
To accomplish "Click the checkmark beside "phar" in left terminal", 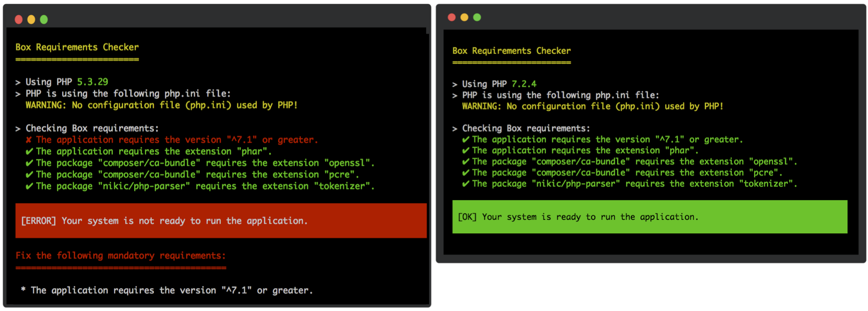I will point(29,152).
